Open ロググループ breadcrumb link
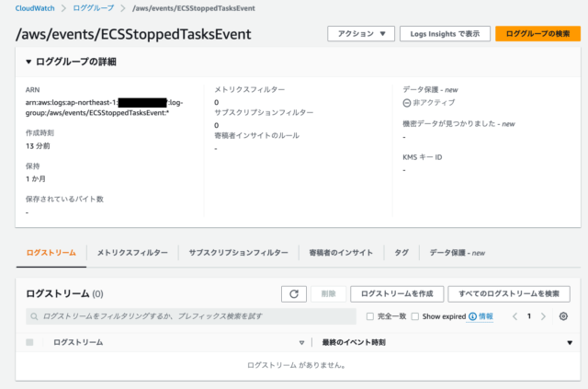The width and height of the screenshot is (588, 389). click(x=94, y=8)
